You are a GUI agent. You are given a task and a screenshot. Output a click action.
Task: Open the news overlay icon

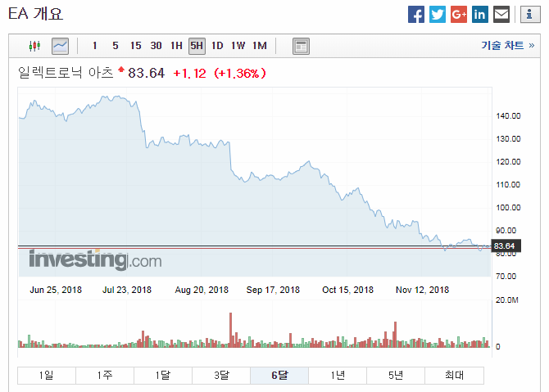301,46
